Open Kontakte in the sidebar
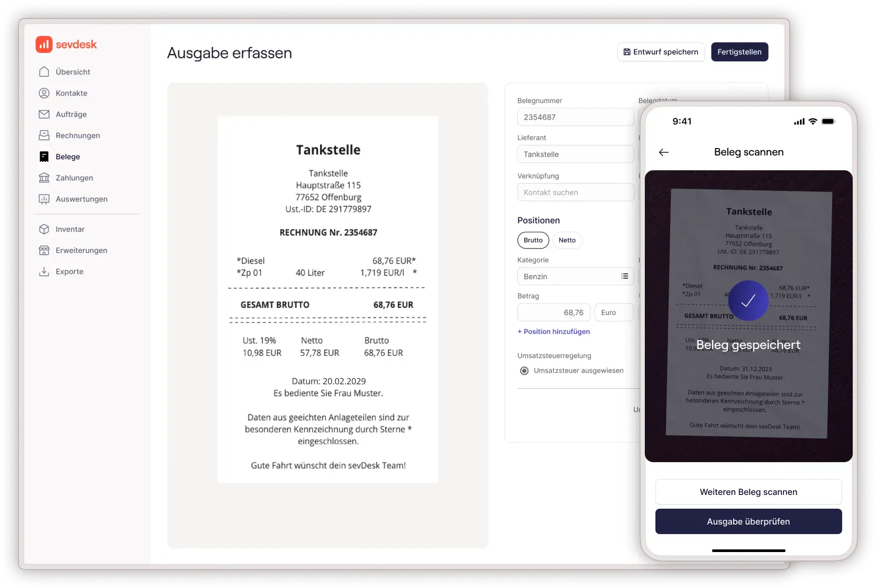Screen dimensions: 876x588 [x=71, y=93]
